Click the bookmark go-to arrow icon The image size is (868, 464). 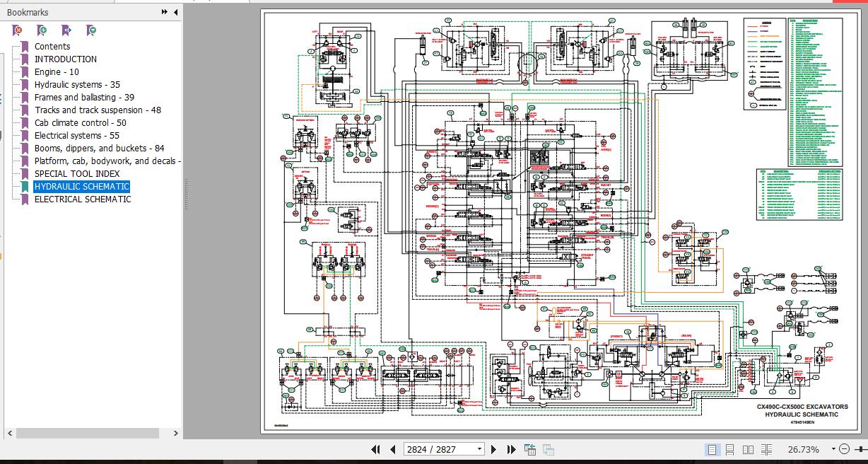click(66, 30)
